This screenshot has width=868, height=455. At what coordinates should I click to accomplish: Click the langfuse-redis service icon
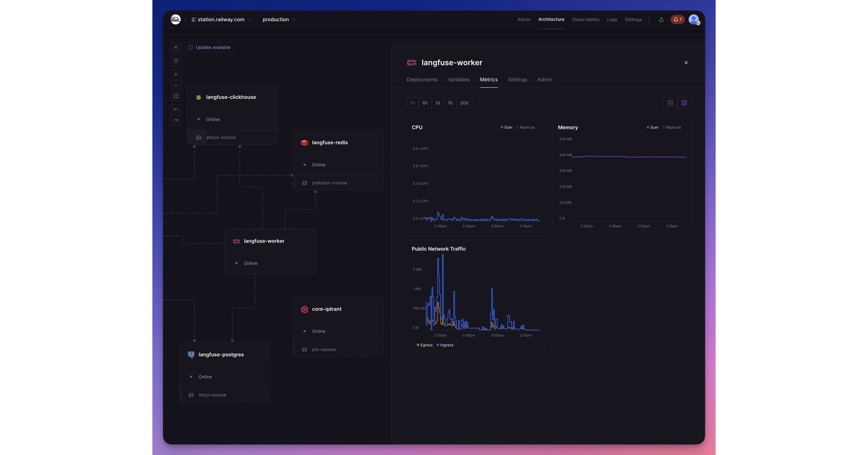[305, 143]
